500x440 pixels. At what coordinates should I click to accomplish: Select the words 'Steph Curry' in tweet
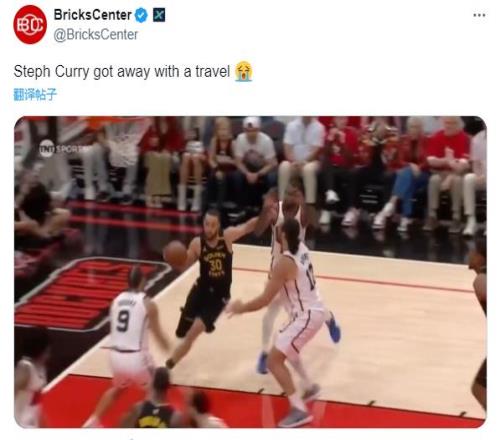pyautogui.click(x=51, y=72)
